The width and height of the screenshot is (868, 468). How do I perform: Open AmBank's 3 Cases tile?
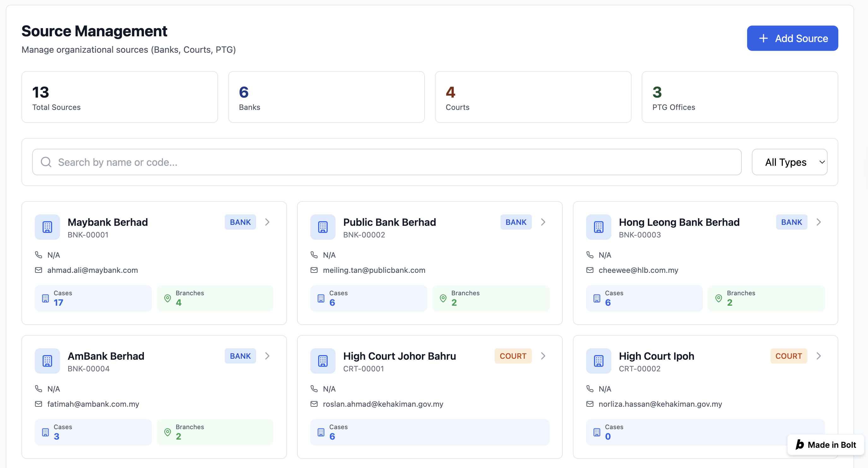coord(93,432)
